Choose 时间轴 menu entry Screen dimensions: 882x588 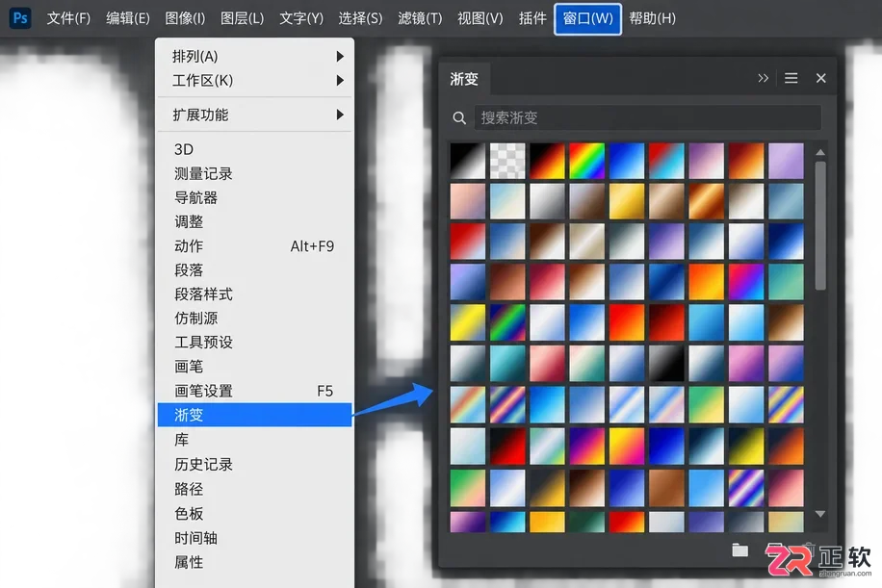point(255,538)
